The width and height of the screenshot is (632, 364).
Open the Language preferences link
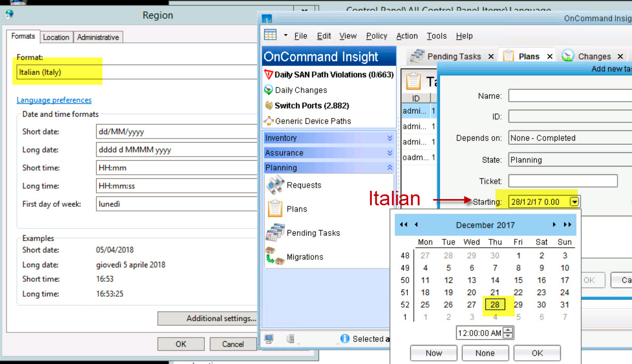point(54,100)
